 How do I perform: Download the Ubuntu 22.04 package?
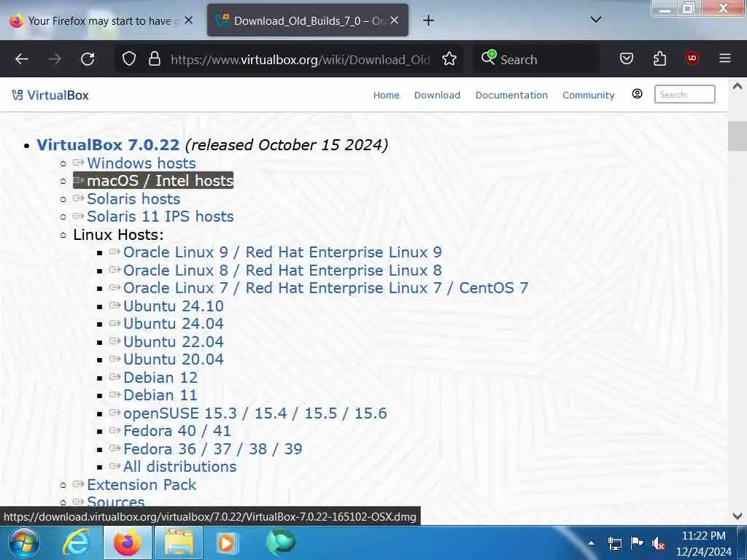[173, 341]
